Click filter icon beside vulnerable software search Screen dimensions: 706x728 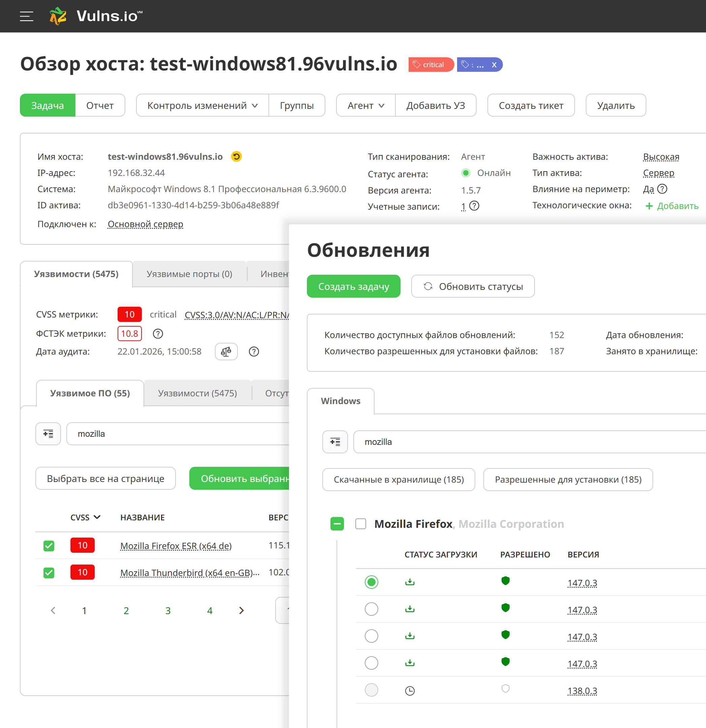(48, 433)
